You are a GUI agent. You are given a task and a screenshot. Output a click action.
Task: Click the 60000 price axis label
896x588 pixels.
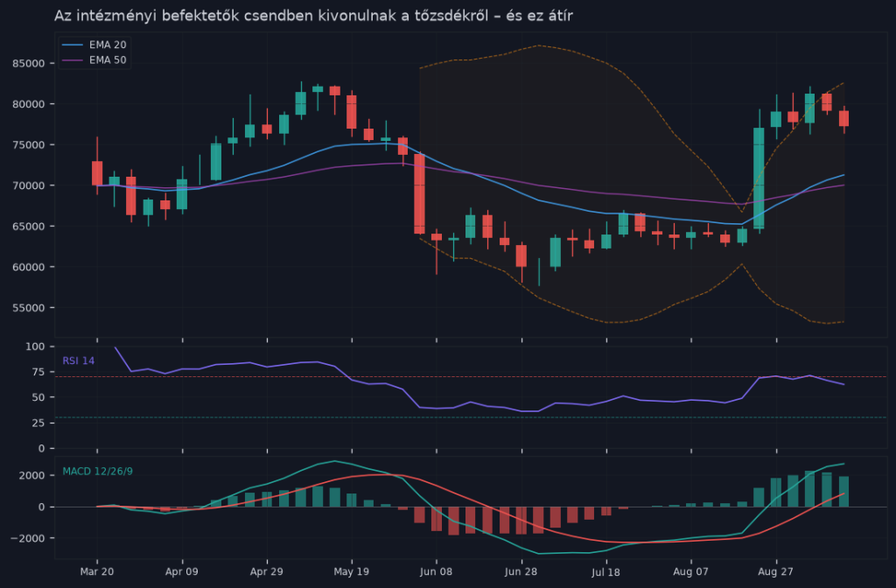29,267
